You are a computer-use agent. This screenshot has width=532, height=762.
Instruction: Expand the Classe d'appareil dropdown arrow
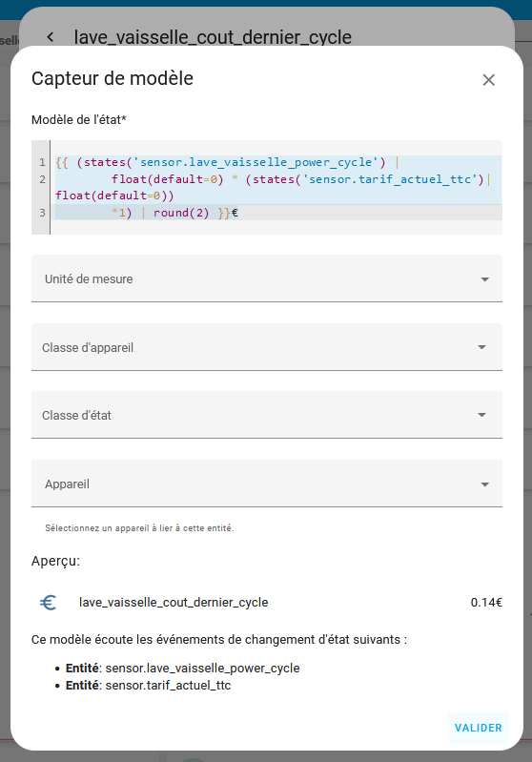click(481, 347)
